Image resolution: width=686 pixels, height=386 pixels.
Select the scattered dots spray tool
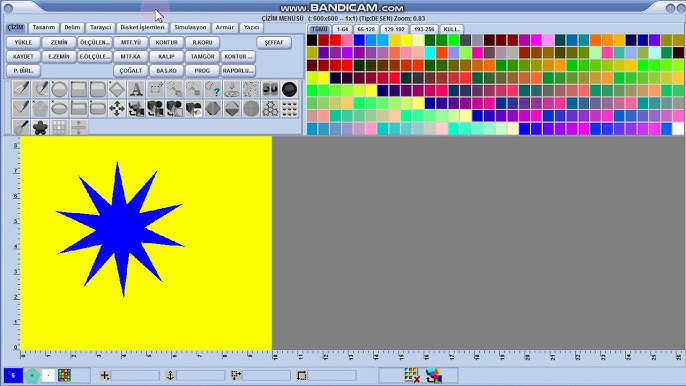click(251, 89)
